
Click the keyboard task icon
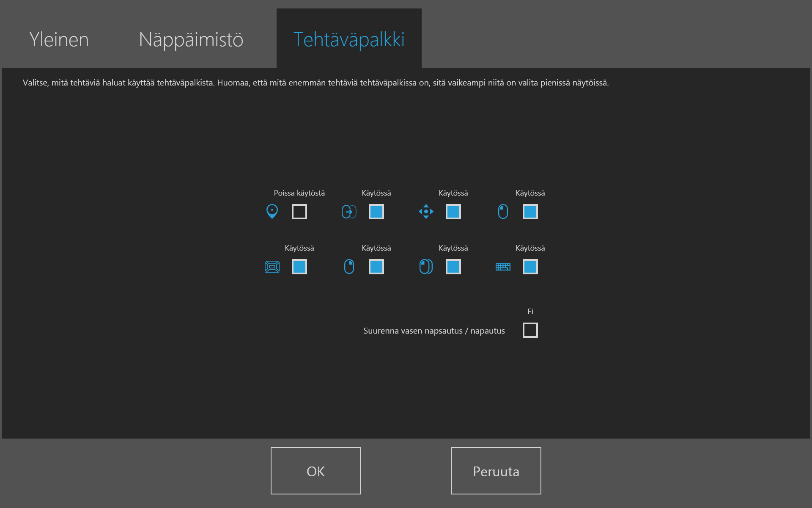(503, 266)
